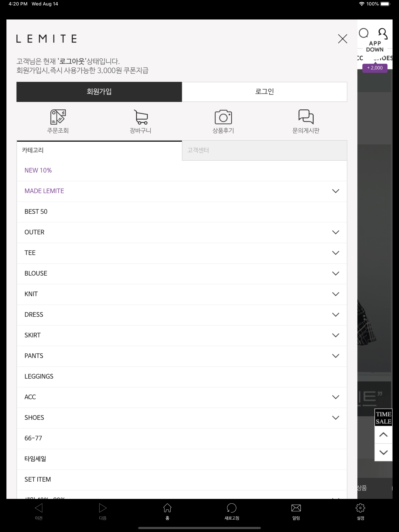This screenshot has height=532, width=399.
Task: Expand the ACC category chevron
Action: point(335,397)
